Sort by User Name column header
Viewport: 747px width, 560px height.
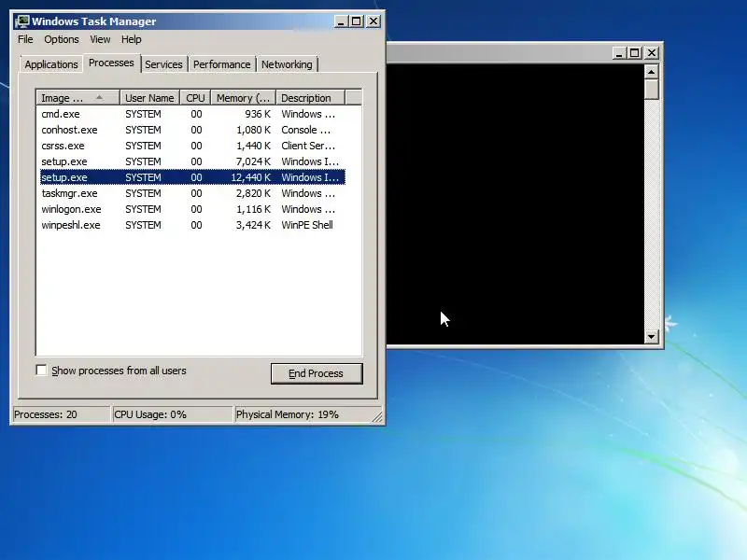[149, 98]
